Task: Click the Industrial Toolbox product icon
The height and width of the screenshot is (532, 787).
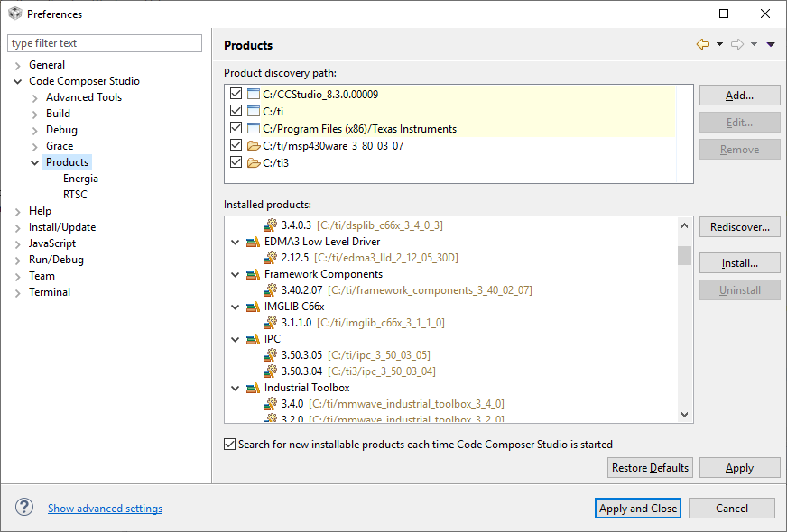Action: (x=254, y=388)
